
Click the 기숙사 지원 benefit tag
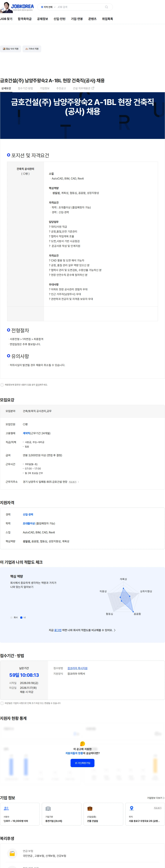[32, 49]
